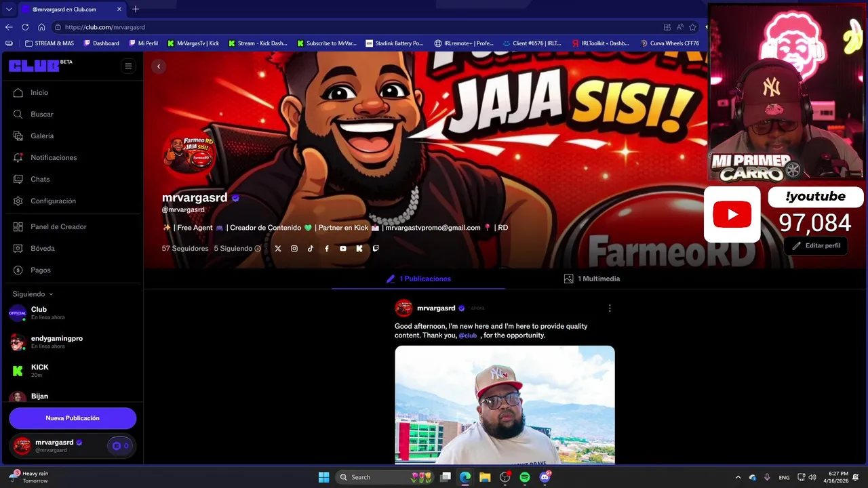
Task: Open the Instagram profile link icon
Action: coord(294,249)
